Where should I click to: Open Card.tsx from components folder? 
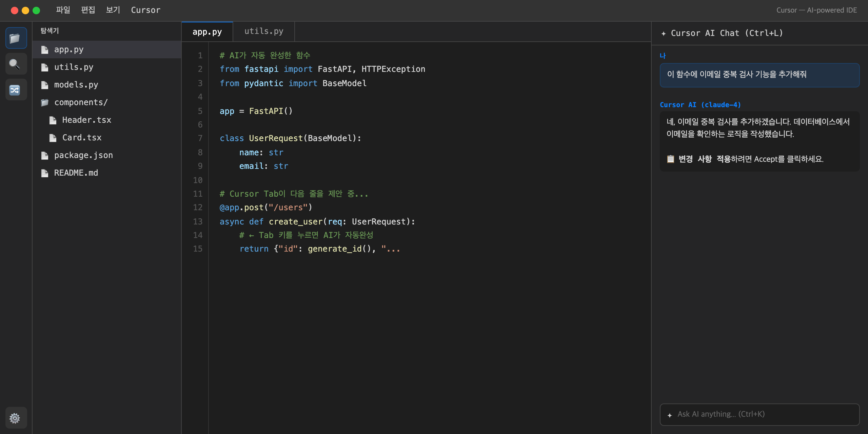click(107, 138)
